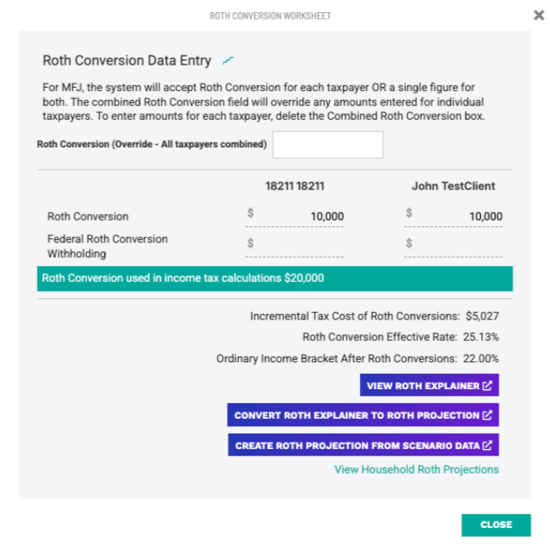Click external-link icon on View Roth Explainer
The image size is (550, 554).
487,385
